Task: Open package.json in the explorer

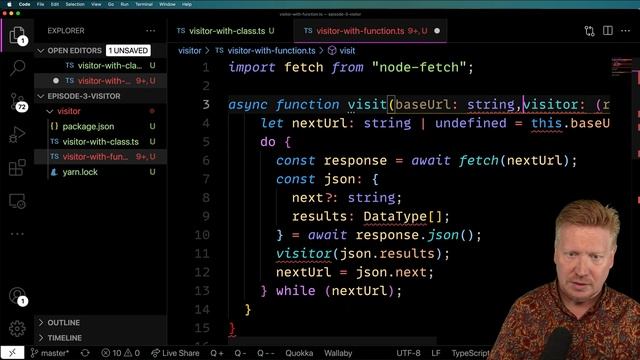Action: pyautogui.click(x=100, y=127)
